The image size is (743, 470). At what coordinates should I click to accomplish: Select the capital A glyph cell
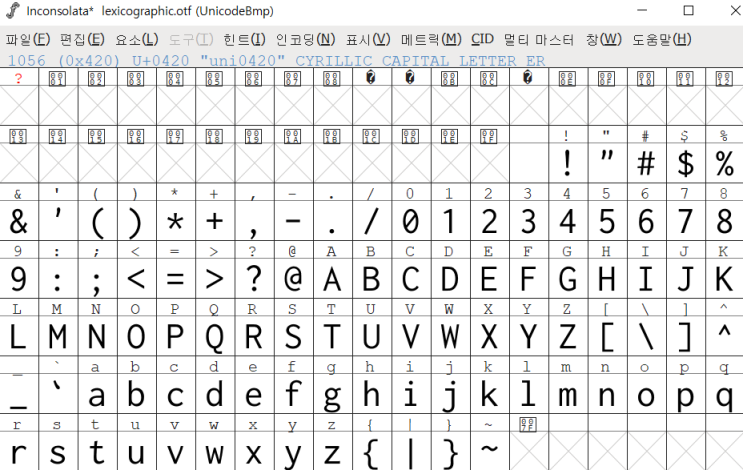point(333,279)
